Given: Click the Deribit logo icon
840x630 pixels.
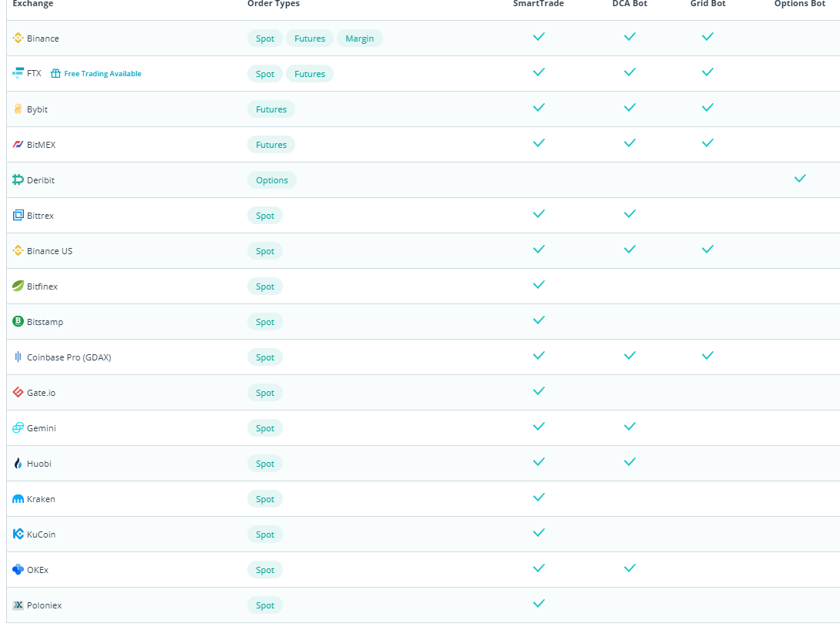Looking at the screenshot, I should click(x=18, y=179).
